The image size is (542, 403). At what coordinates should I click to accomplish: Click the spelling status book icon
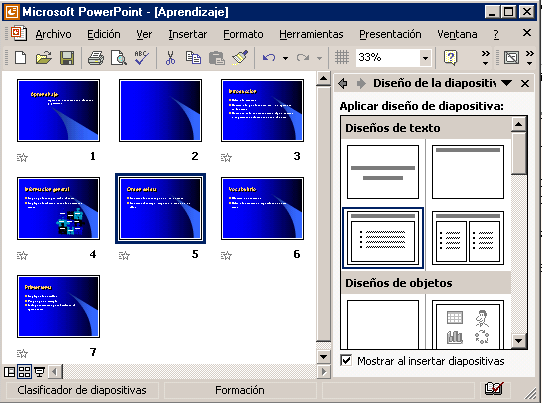(494, 388)
